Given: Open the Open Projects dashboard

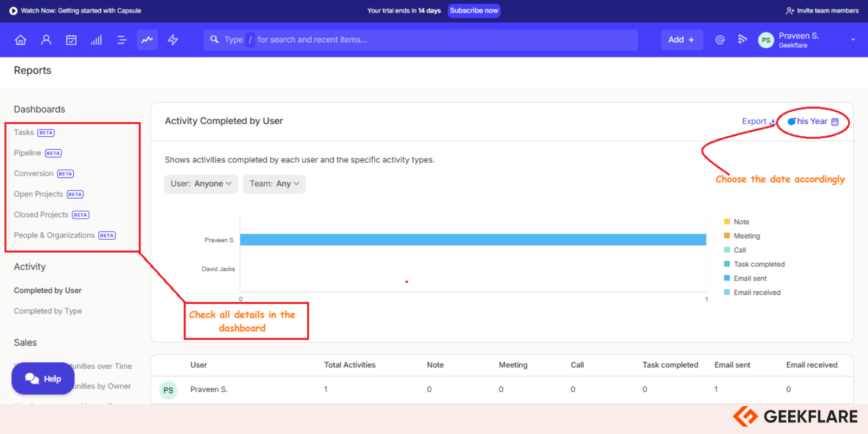Looking at the screenshot, I should [48, 194].
